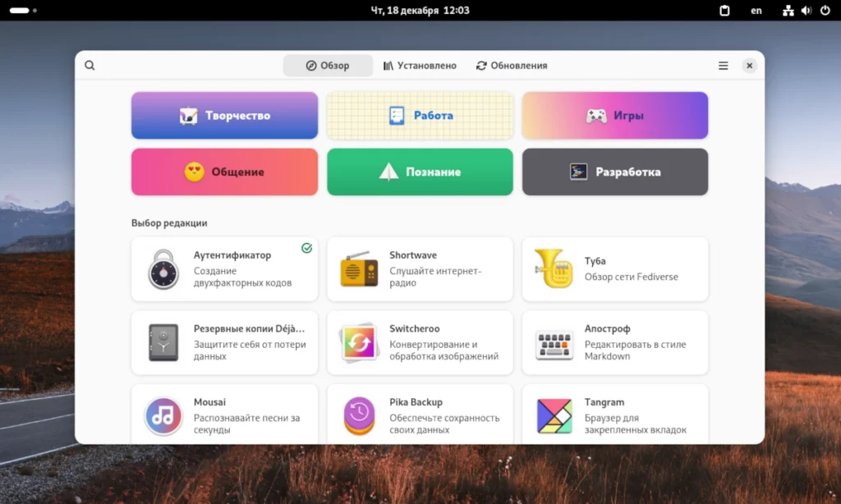841x504 pixels.
Task: Click the clipboard icon in top bar
Action: (724, 10)
